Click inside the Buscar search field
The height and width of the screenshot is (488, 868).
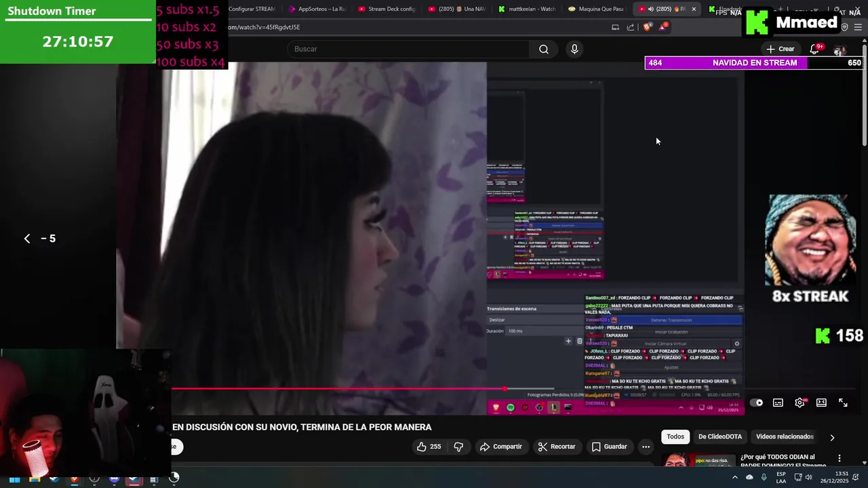pos(408,49)
